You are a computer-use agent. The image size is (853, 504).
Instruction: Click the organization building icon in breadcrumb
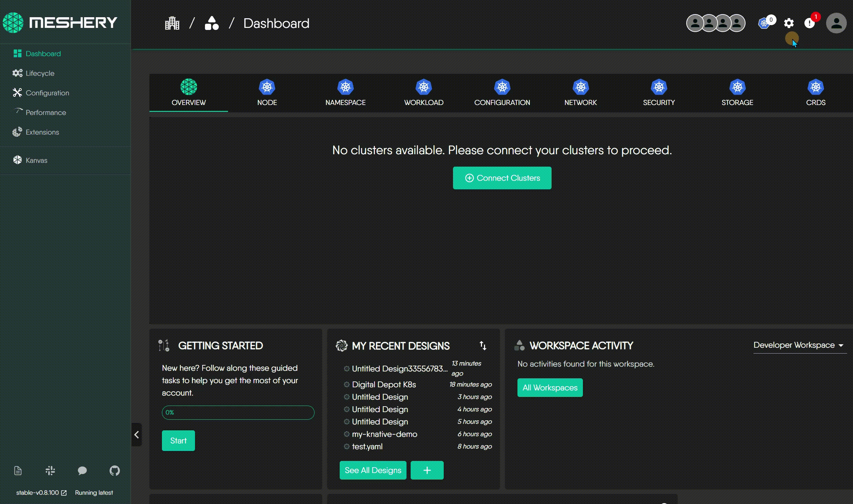tap(172, 23)
